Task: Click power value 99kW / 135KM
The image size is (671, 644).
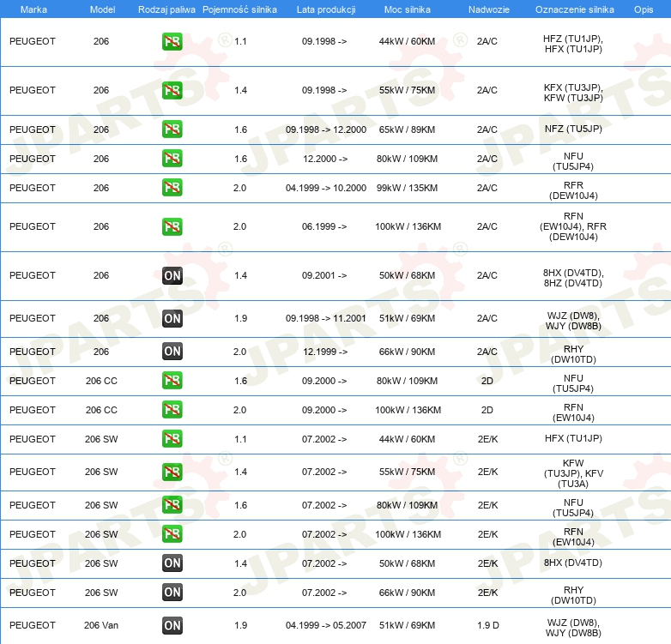Action: click(407, 188)
